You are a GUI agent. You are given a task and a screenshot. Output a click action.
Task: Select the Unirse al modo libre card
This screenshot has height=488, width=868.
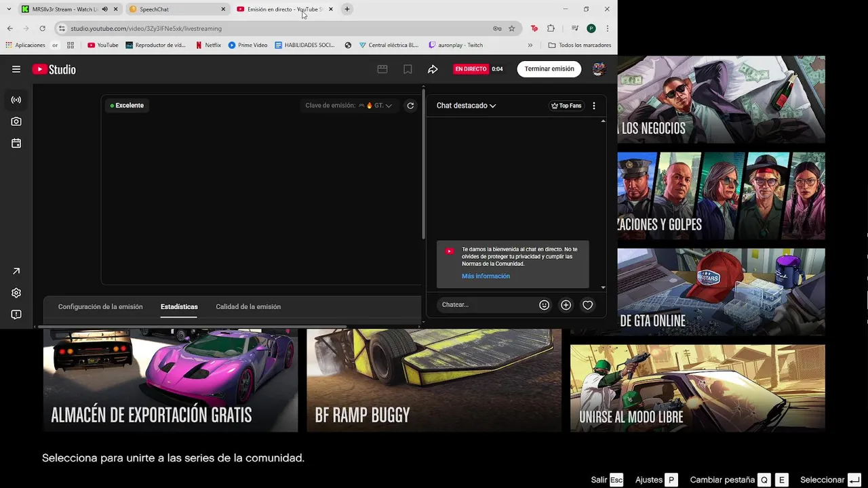point(697,388)
